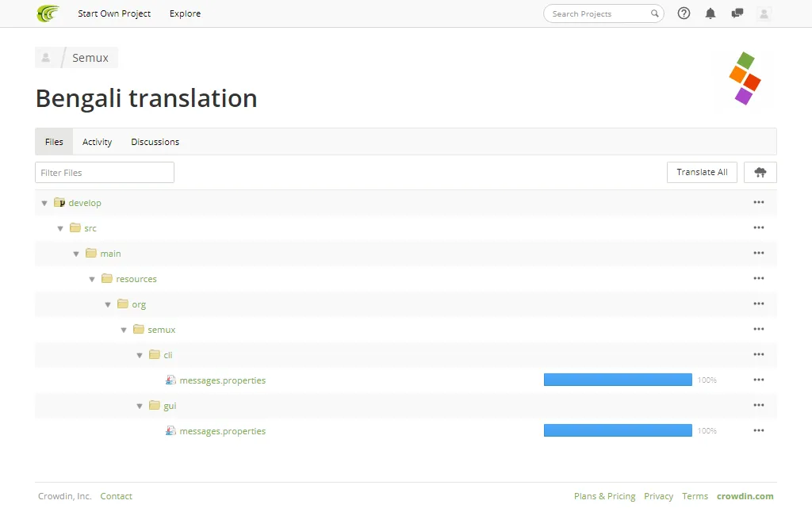Click the owner avatar in breadcrumb
Viewport: 812px width, 508px height.
[x=46, y=57]
